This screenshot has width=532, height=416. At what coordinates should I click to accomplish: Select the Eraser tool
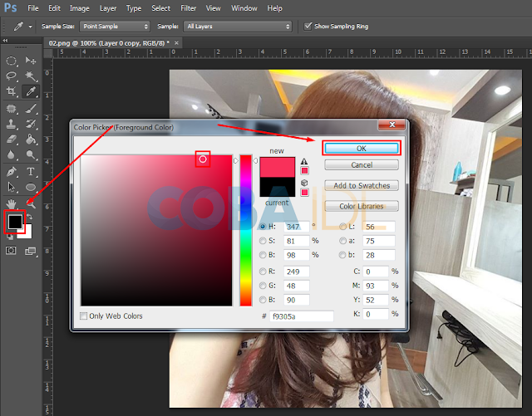coord(11,139)
